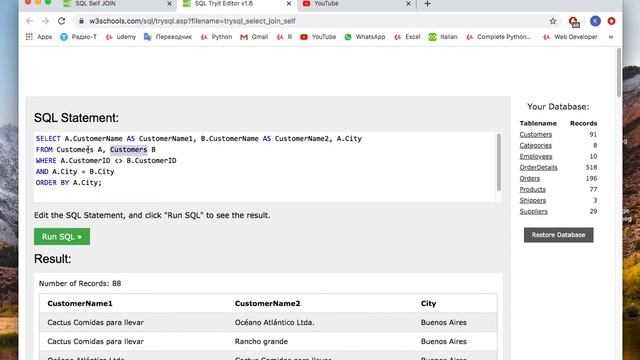Select the Océano Atlántico Ltda. cell in CustomerName2

click(x=274, y=322)
